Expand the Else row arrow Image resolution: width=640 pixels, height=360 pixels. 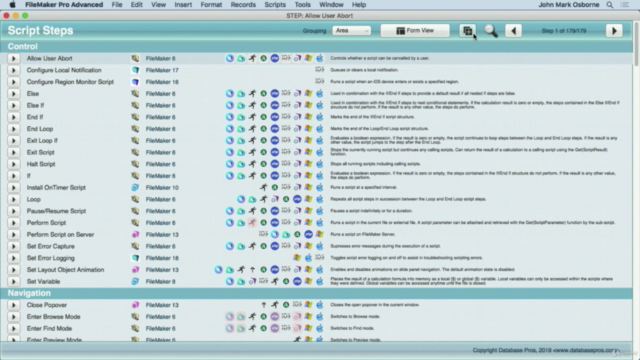coord(13,94)
